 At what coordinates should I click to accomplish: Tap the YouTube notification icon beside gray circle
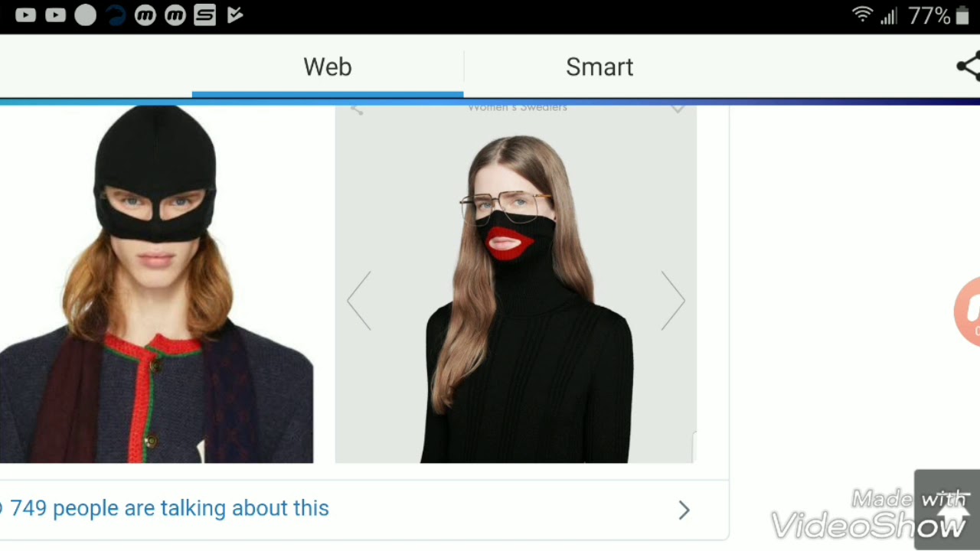click(x=56, y=15)
